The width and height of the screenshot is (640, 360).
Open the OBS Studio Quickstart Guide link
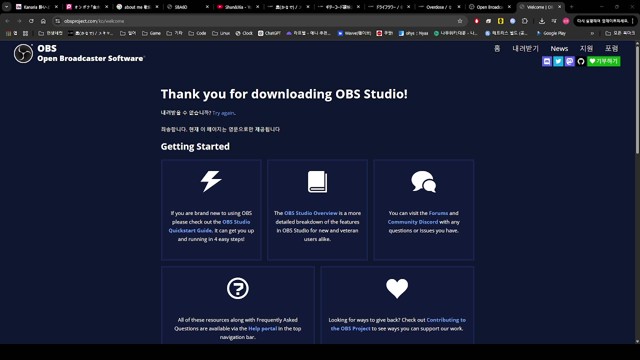[209, 226]
